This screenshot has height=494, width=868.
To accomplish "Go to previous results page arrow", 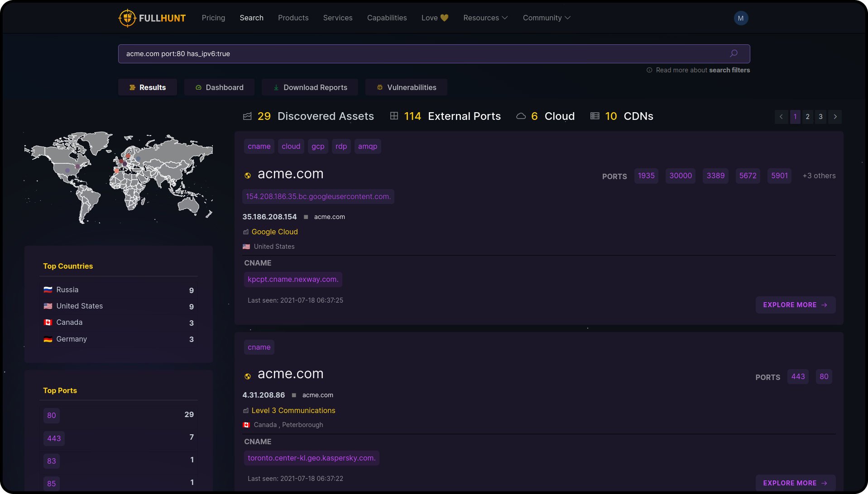I will coord(781,117).
